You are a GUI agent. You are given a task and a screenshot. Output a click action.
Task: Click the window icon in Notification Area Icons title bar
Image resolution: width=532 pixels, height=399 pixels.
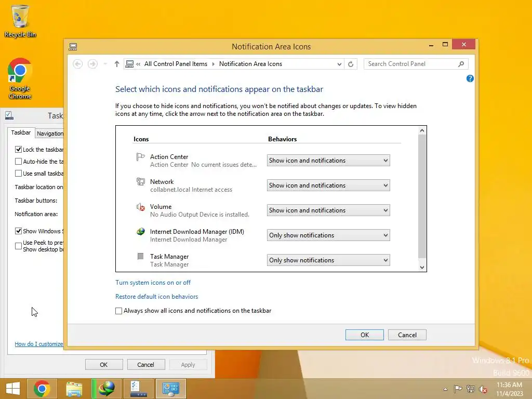(73, 46)
